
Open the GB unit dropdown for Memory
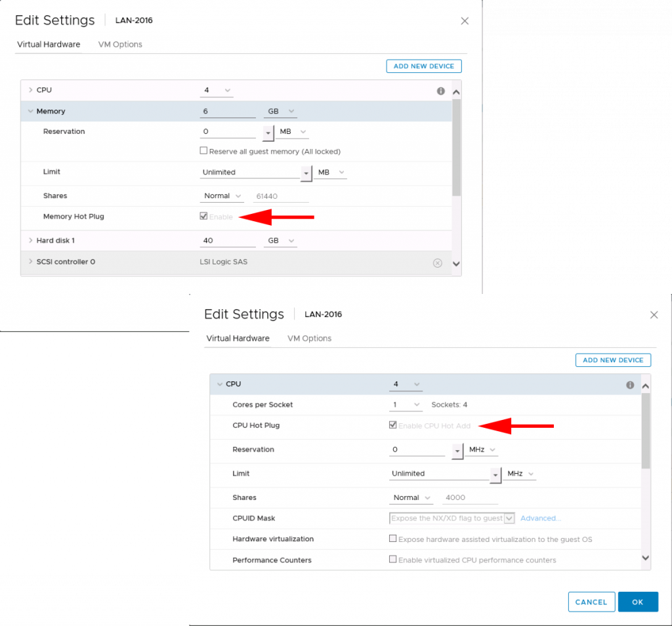tap(278, 111)
